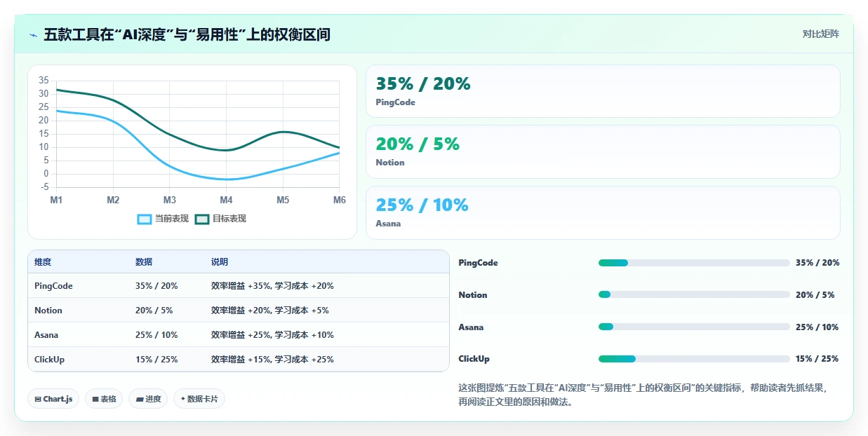Click the 目标表现 legend label

(229, 219)
